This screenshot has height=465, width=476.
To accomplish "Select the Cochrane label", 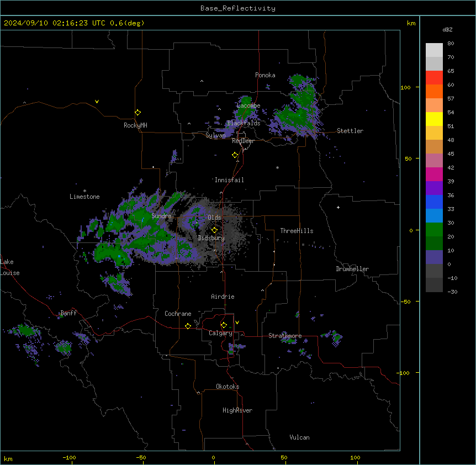I will click(x=178, y=314).
